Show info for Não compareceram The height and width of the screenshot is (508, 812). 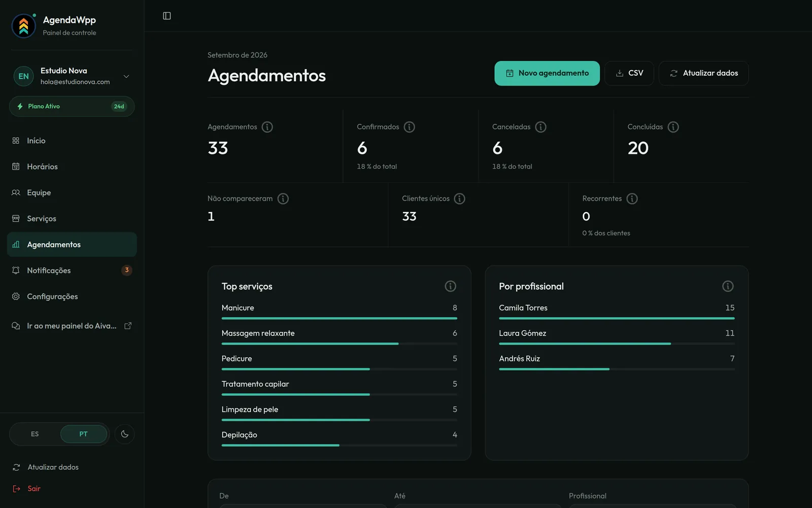(283, 199)
